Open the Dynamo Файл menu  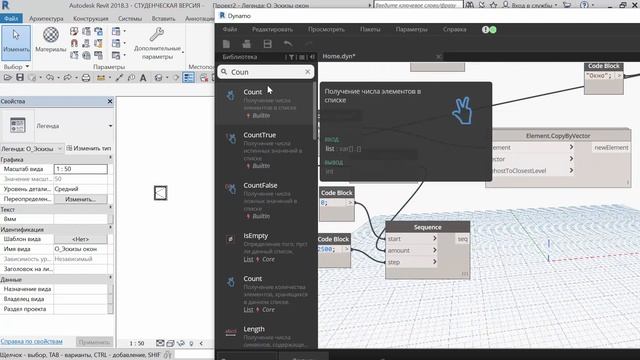coord(230,29)
